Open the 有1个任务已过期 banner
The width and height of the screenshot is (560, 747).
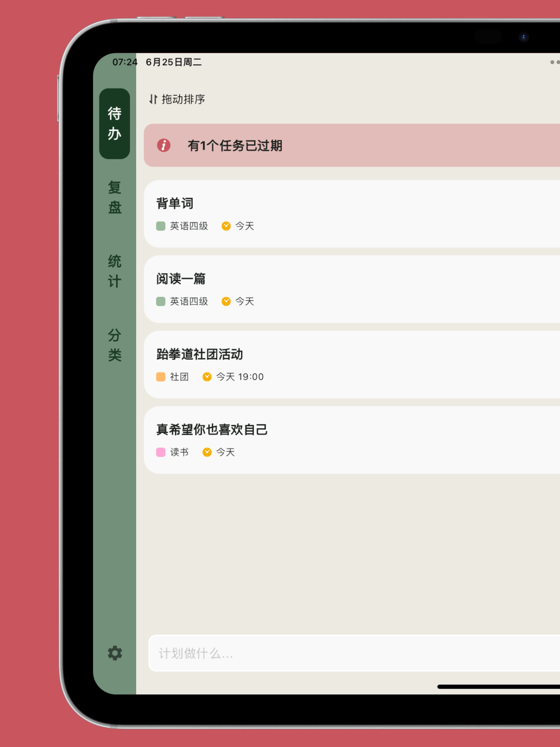[352, 145]
